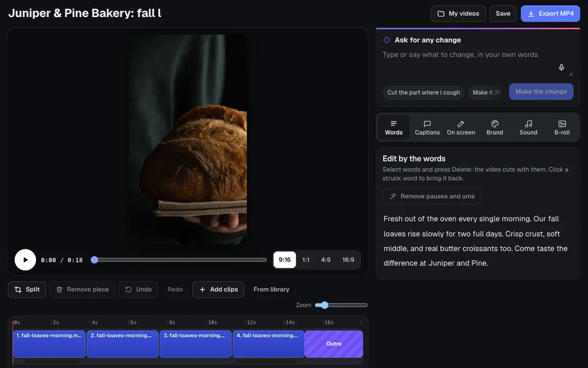Click the 16s mark on timeline ruler
This screenshot has width=588, height=368.
[x=328, y=322]
